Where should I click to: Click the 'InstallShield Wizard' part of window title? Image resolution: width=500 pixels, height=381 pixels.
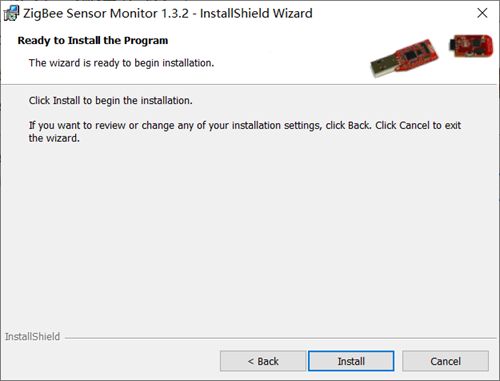pyautogui.click(x=256, y=14)
